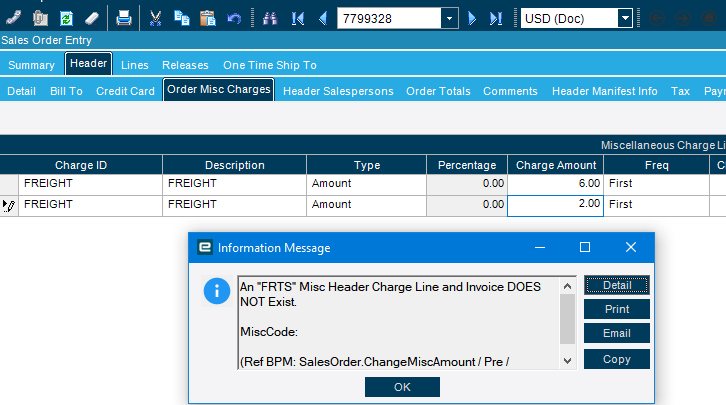
Task: Jump to the last order record
Action: pyautogui.click(x=496, y=19)
